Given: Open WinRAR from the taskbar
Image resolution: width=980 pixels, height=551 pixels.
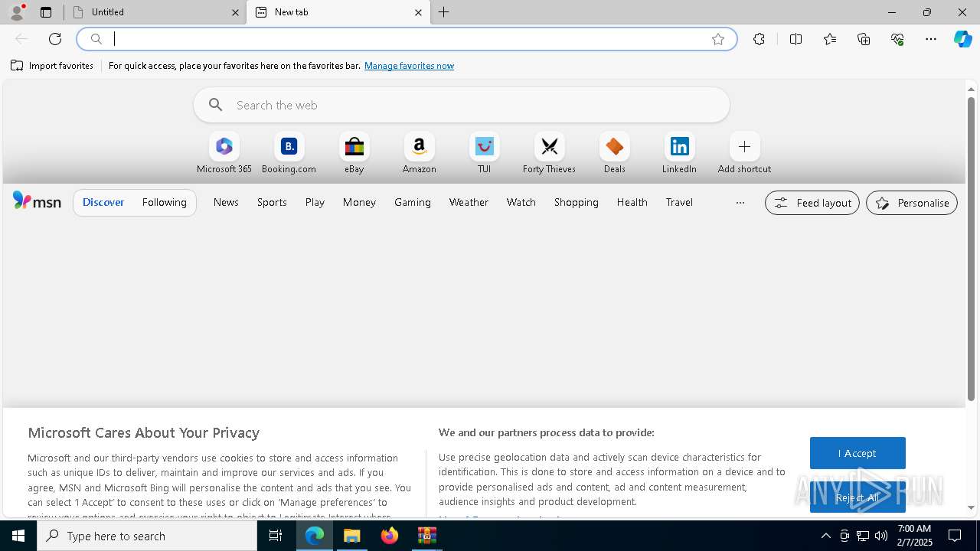Looking at the screenshot, I should pos(427,536).
